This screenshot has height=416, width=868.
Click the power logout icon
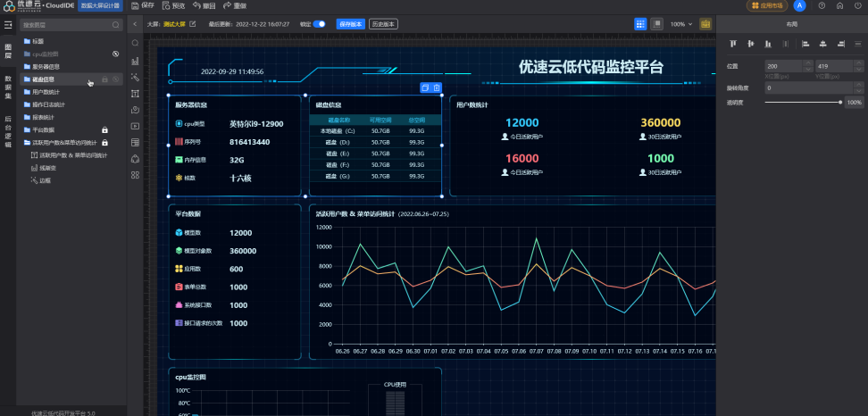pos(857,5)
